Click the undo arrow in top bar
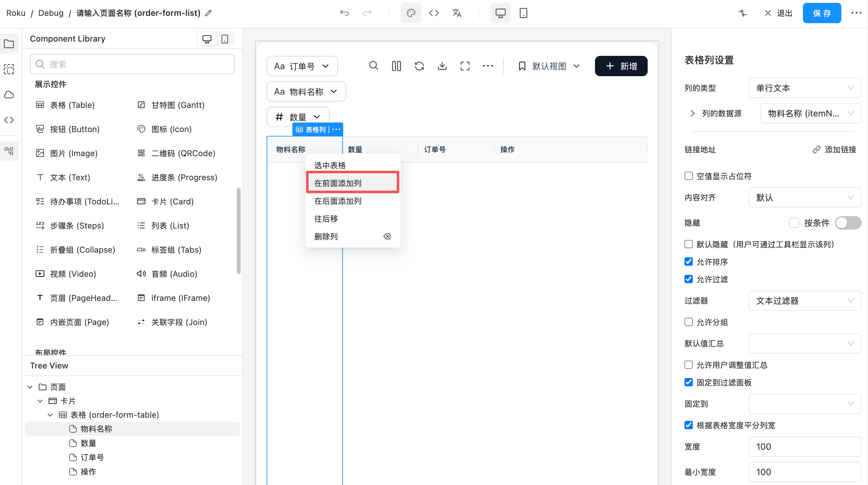 [344, 13]
